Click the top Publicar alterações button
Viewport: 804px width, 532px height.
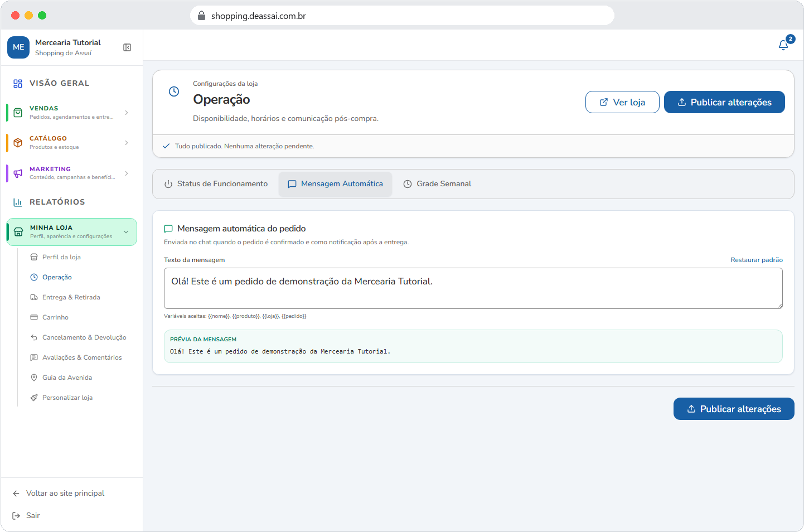pyautogui.click(x=724, y=102)
